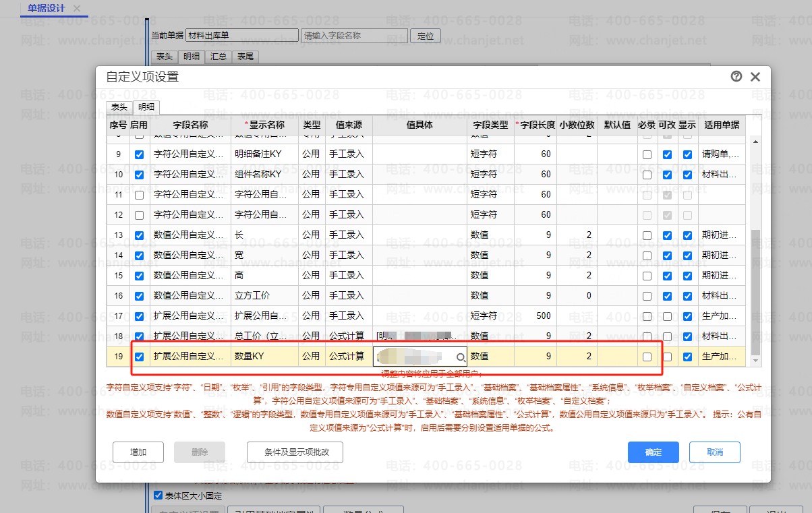This screenshot has height=513, width=812.
Task: Check the 必录 checkbox for row 13
Action: [647, 235]
